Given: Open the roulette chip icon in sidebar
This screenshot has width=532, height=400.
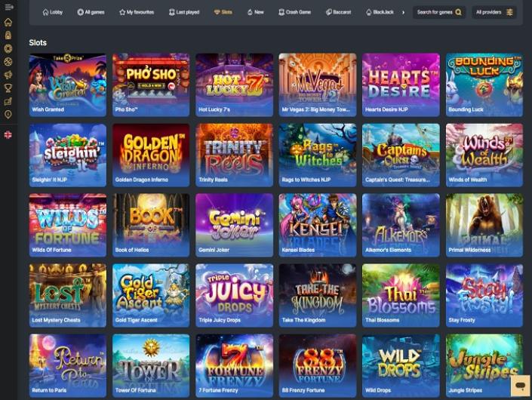Looking at the screenshot, I should (8, 48).
